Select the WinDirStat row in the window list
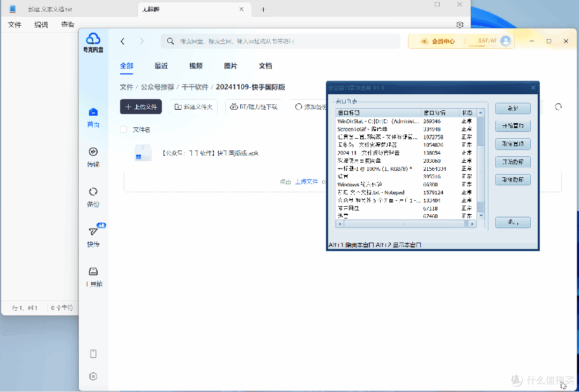 pyautogui.click(x=406, y=121)
